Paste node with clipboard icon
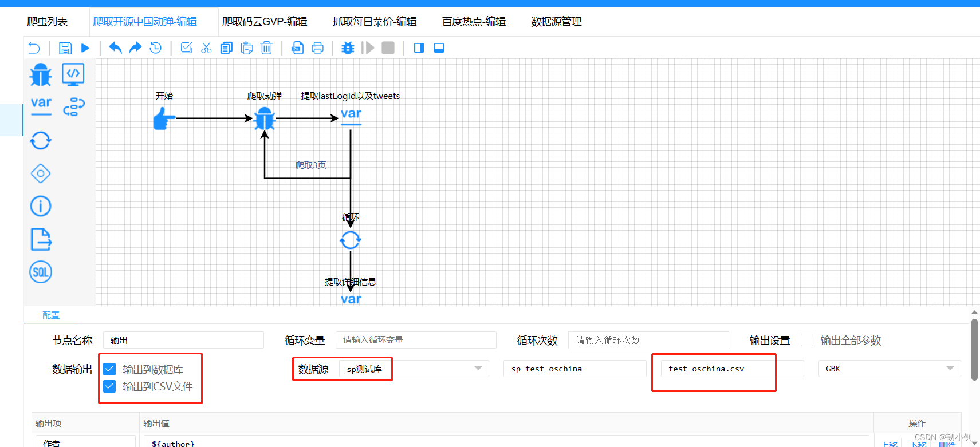Viewport: 980px width, 447px height. (246, 48)
